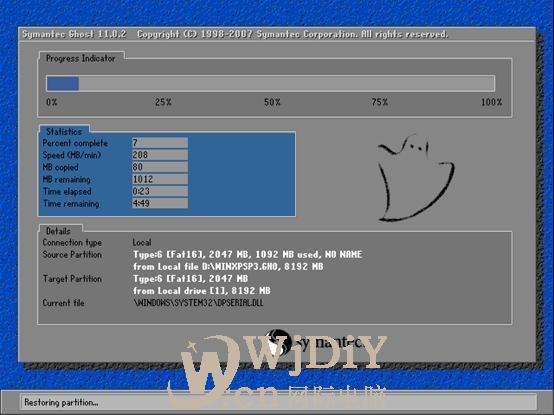Click the Time remaining value box
Image resolution: width=554 pixels, height=415 pixels.
click(x=160, y=203)
